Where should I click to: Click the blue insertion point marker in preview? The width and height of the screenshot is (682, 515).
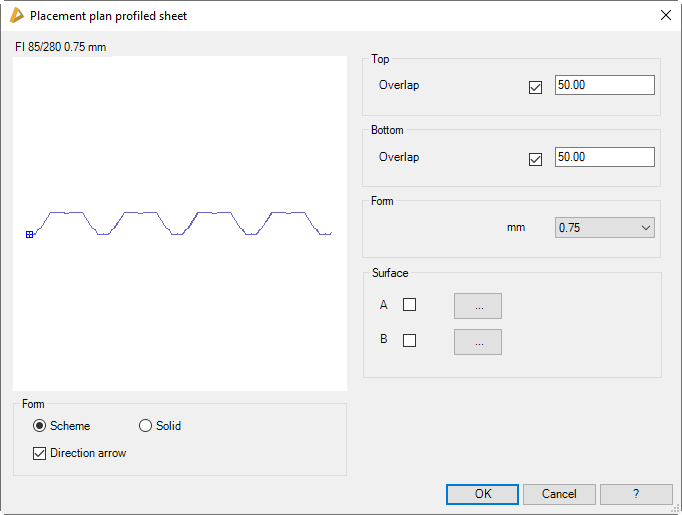[30, 234]
